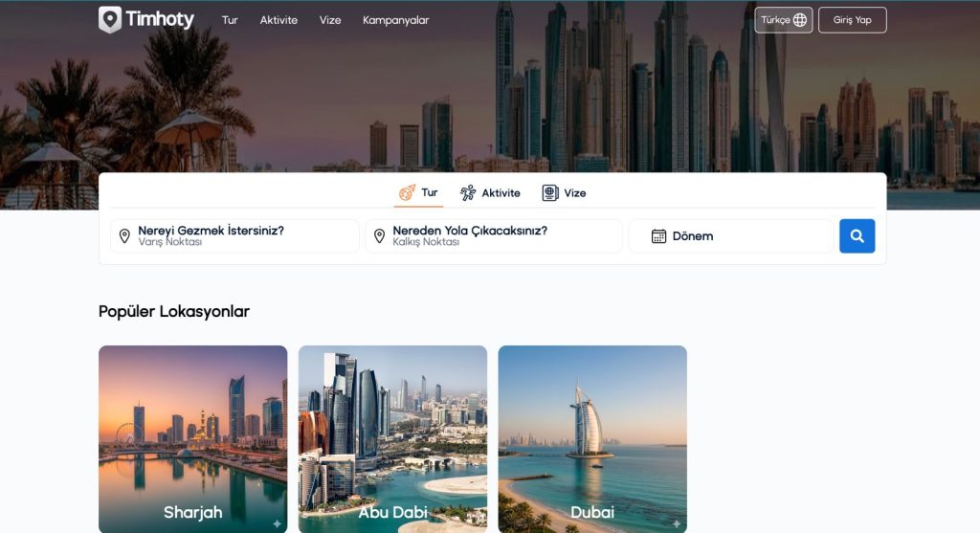980x533 pixels.
Task: Open the Türkçe language selector
Action: (x=783, y=20)
